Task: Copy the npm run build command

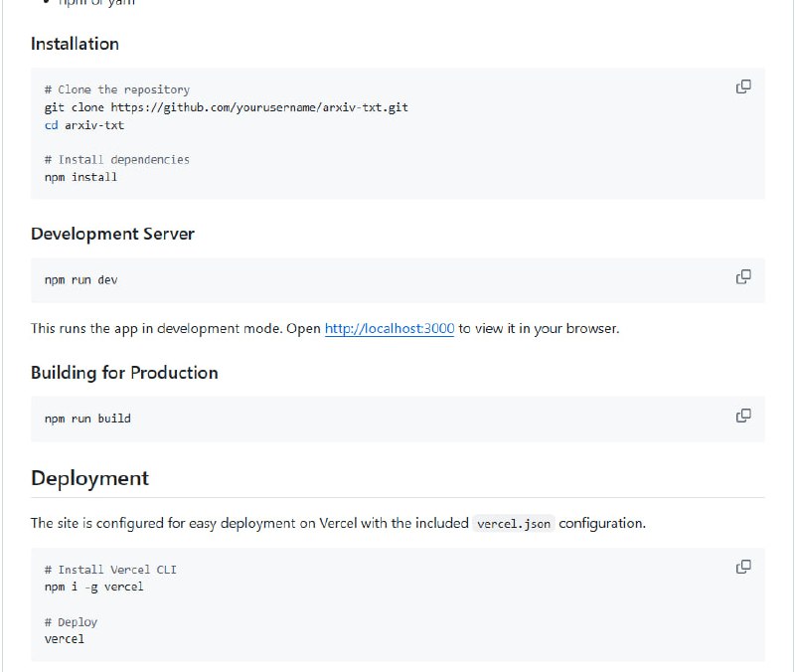Action: click(x=742, y=416)
